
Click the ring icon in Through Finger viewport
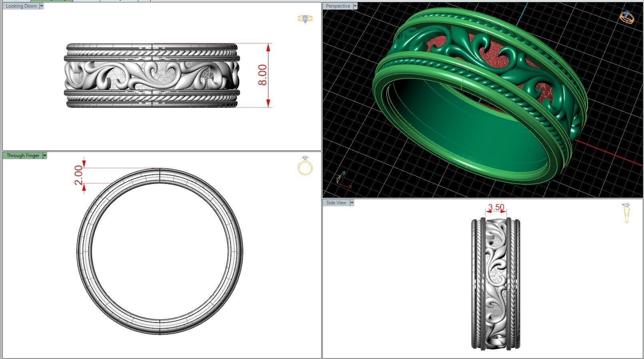coord(305,166)
